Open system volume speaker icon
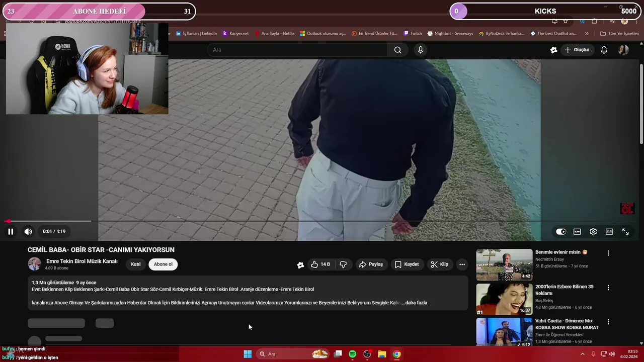644x362 pixels. tap(612, 354)
